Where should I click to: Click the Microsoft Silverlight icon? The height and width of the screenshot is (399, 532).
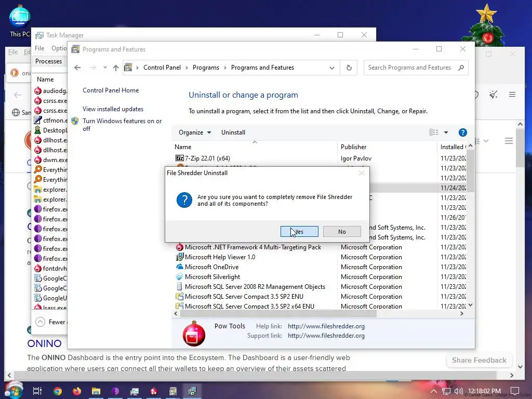pos(179,276)
